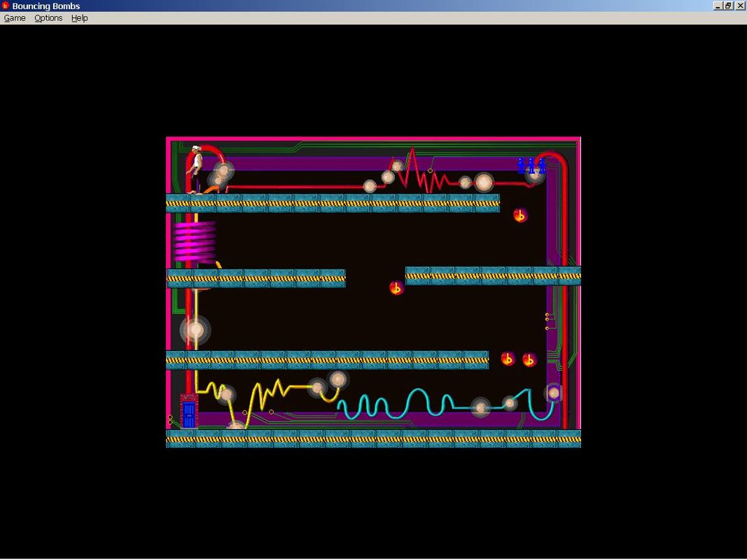Click the blue door at the bottom left
This screenshot has height=560, width=747.
pos(188,413)
